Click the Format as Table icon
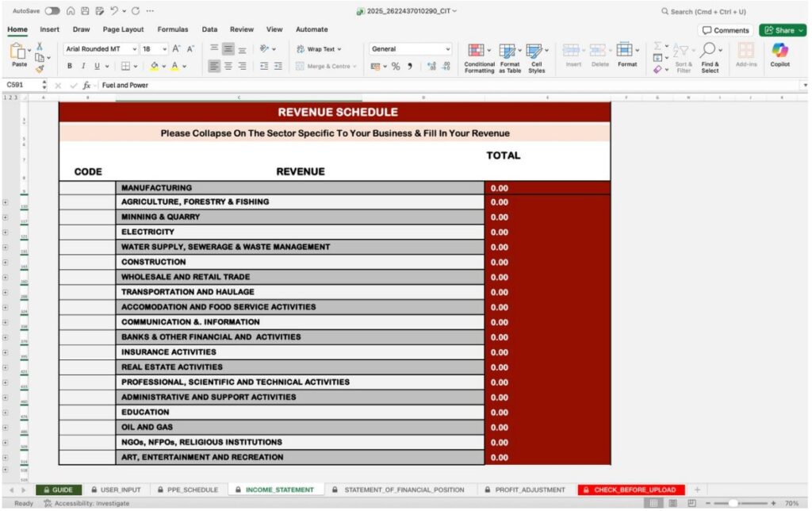 click(x=507, y=51)
